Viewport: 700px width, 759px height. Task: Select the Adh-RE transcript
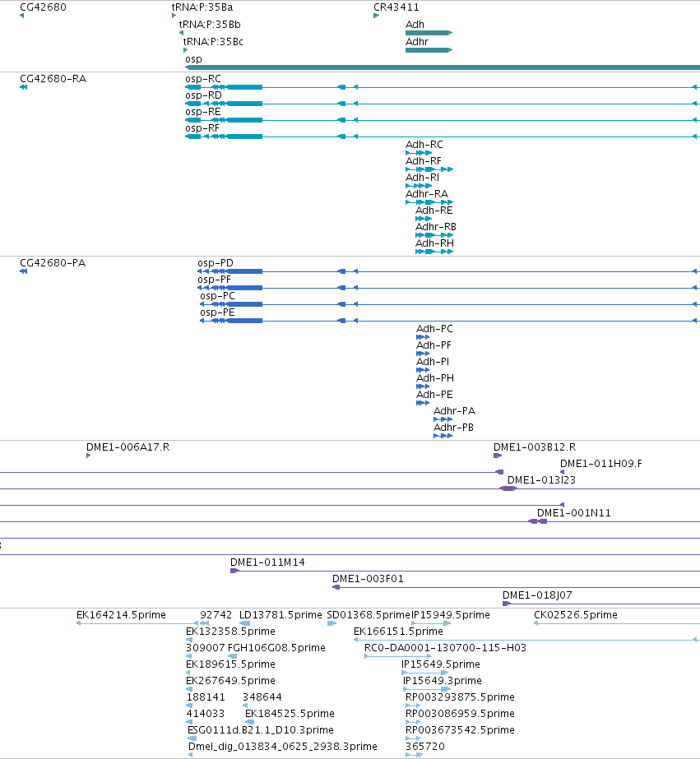(x=424, y=219)
